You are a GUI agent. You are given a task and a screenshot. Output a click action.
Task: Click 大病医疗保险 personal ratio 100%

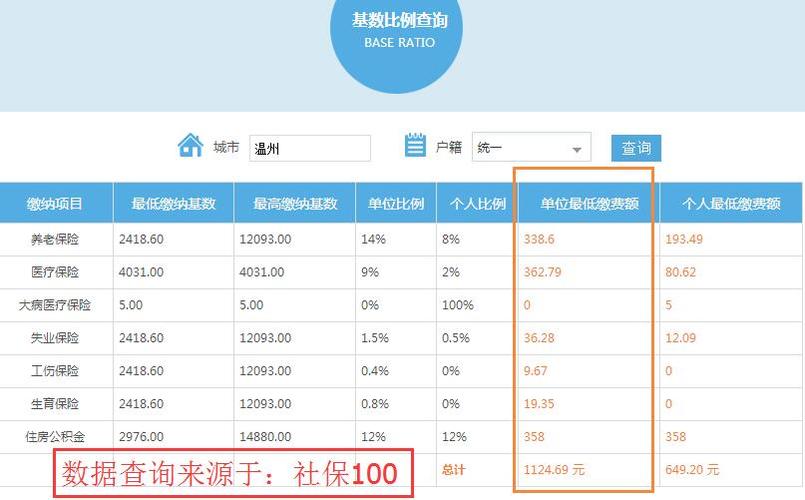click(x=458, y=305)
